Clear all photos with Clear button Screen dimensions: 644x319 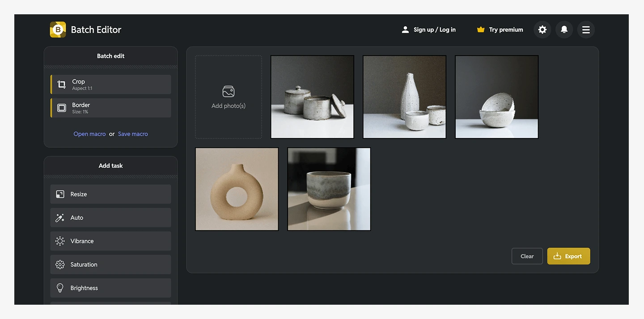(527, 256)
